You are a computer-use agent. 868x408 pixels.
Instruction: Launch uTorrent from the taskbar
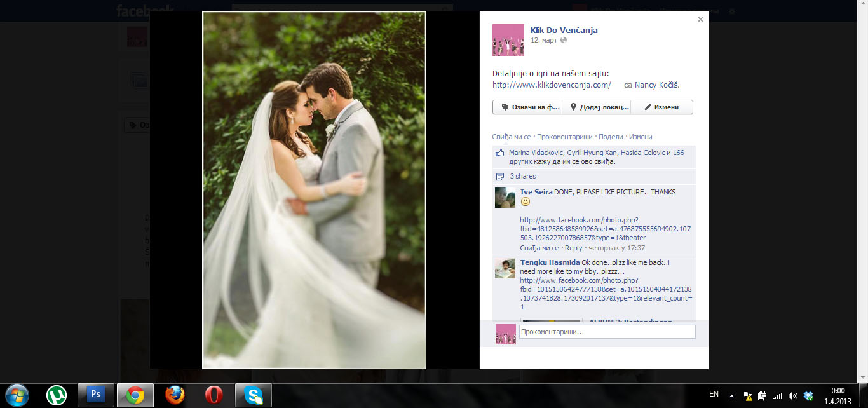click(57, 395)
